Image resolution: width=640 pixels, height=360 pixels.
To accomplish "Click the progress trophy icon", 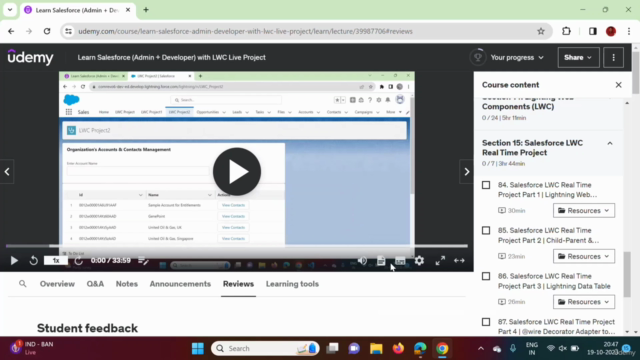I will tap(478, 58).
